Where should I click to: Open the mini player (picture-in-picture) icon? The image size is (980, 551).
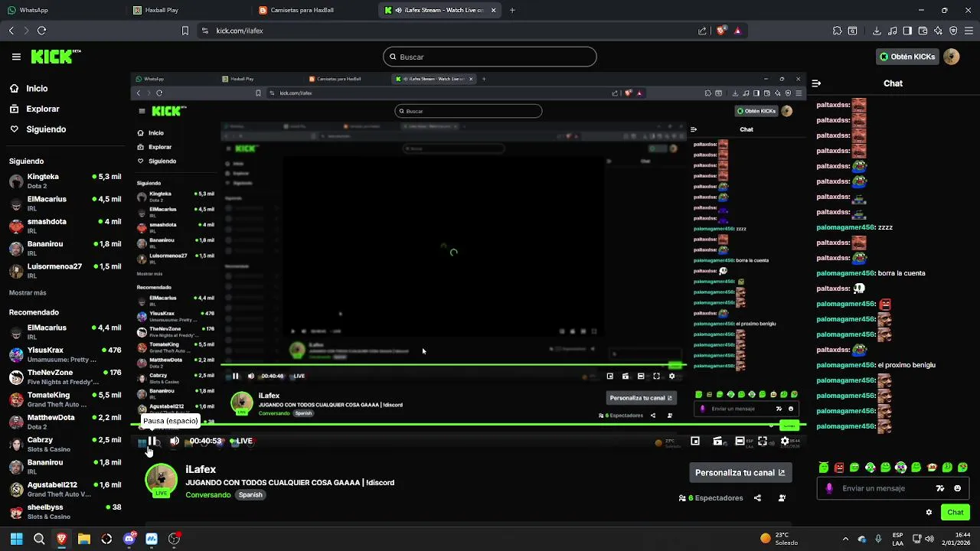point(695,441)
